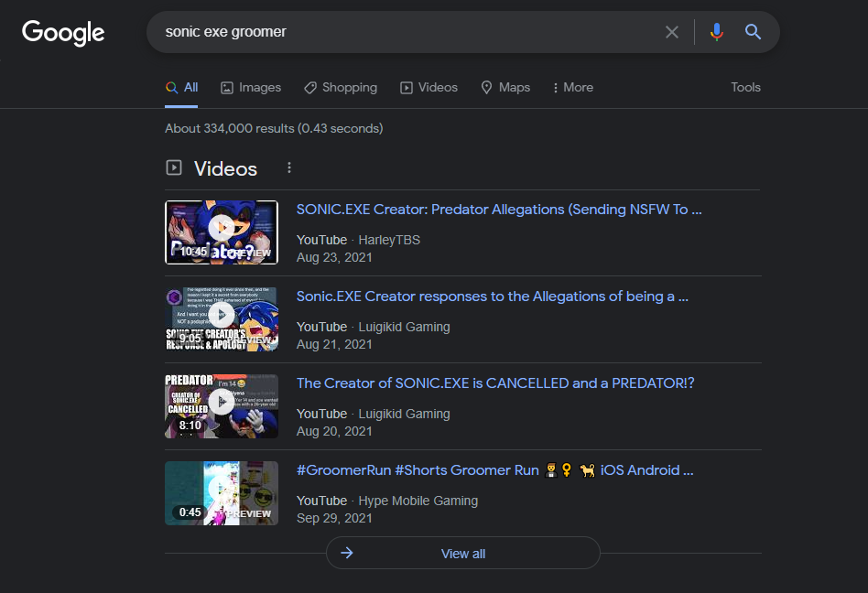Click the Videos section heading
868x593 pixels.
225,168
